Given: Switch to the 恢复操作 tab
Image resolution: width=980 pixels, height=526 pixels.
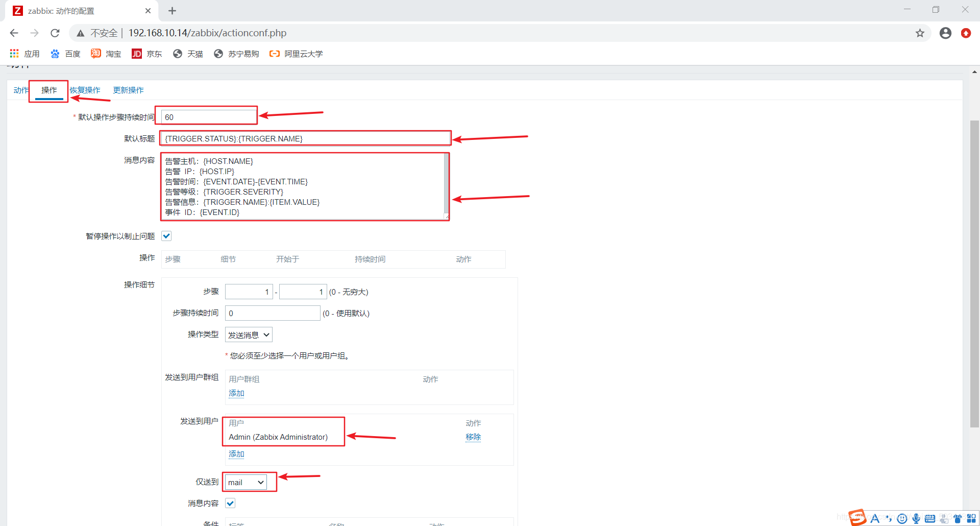Looking at the screenshot, I should 85,90.
